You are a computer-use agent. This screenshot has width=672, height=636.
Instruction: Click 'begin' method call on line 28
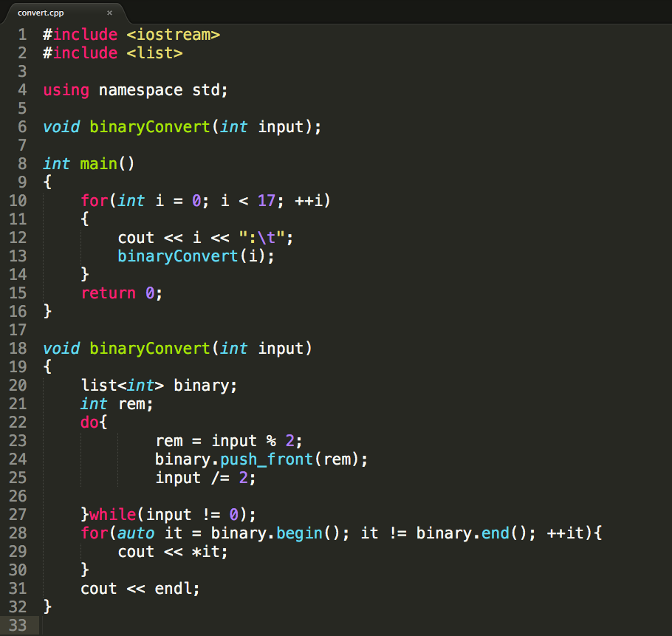click(299, 533)
